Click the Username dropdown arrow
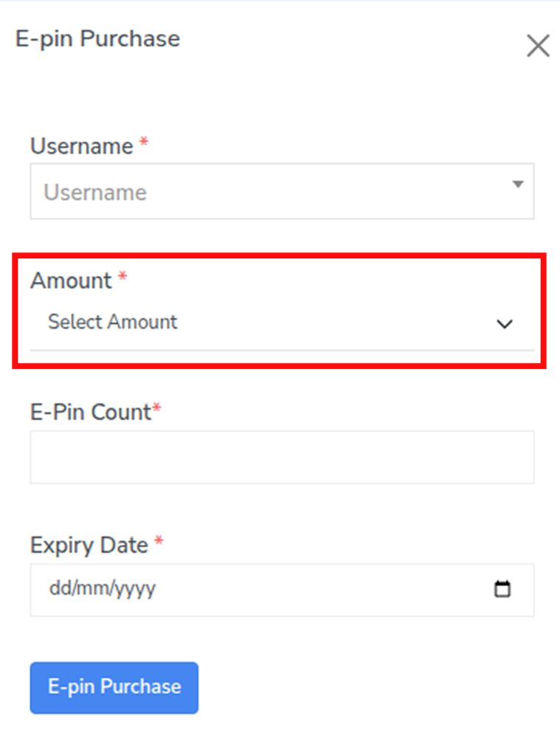560x756 pixels. [518, 184]
